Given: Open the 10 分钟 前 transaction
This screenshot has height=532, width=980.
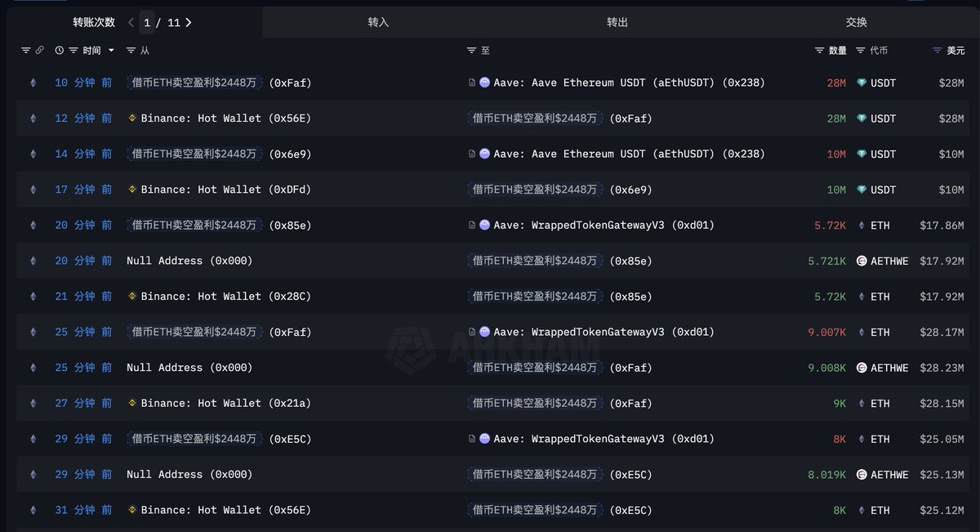Looking at the screenshot, I should (x=83, y=83).
